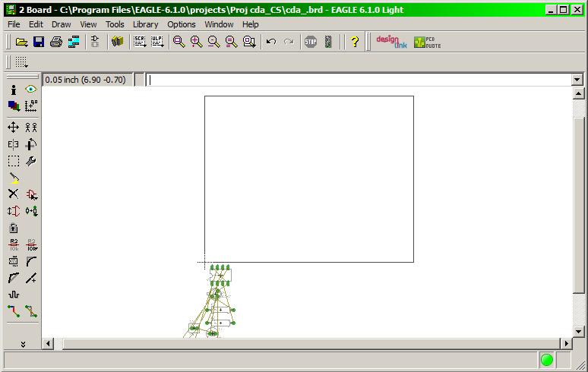Viewport: 588px width, 372px height.
Task: Select the Mirror tool
Action: pyautogui.click(x=14, y=144)
